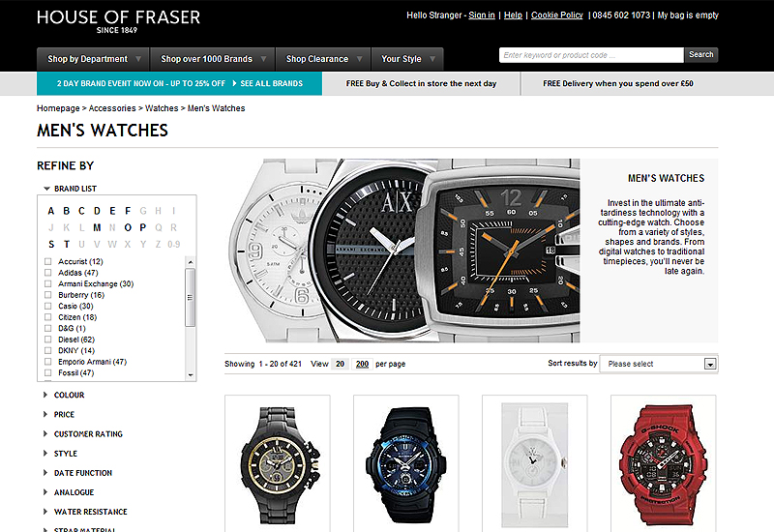Check the Armani Exchange (30) brand filter
The height and width of the screenshot is (532, 774).
click(47, 283)
